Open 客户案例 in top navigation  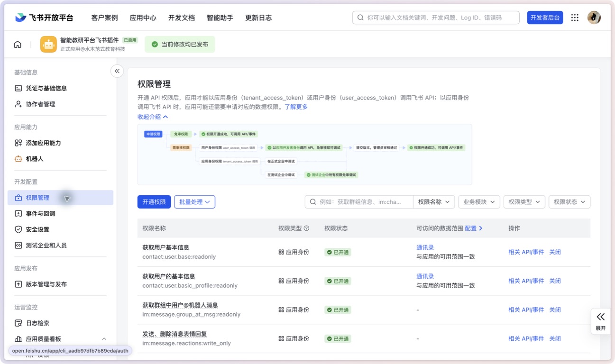coord(104,18)
